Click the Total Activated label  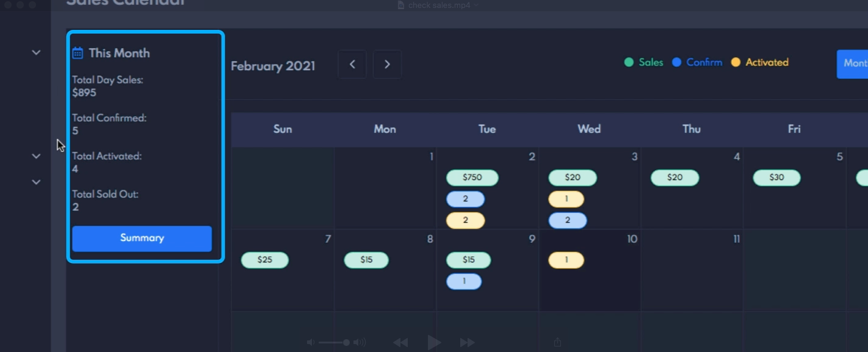coord(107,156)
